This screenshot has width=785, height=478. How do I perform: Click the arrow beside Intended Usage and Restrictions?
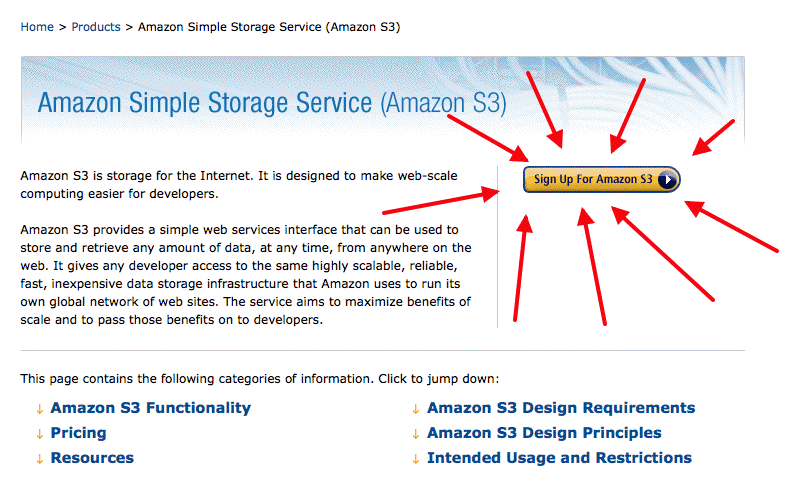(x=416, y=459)
